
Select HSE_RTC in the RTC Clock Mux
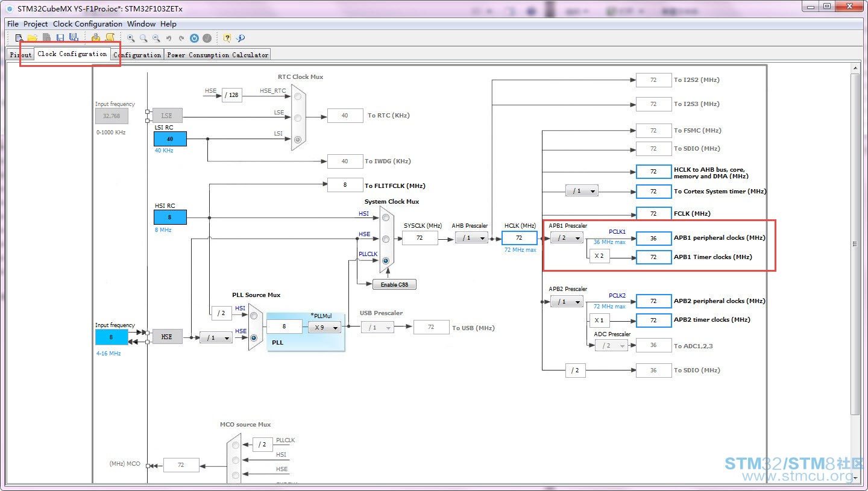coord(298,96)
